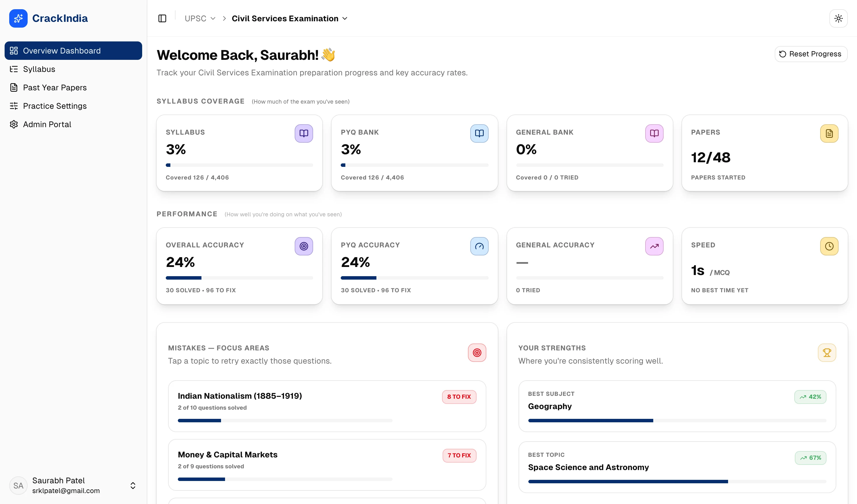Click the srklpatel@gmail.com email text
Viewport: 857px width, 504px height.
66,491
